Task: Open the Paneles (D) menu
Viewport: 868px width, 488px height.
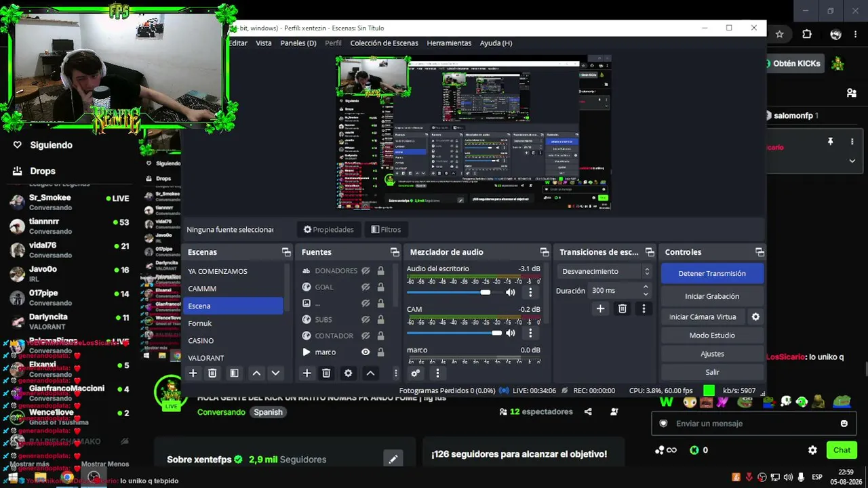Action: pos(298,43)
